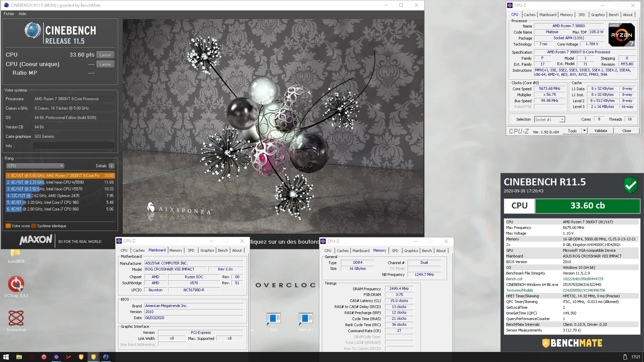Click the Cinebench title bar sphere icon
Image resolution: width=644 pixels, height=362 pixels.
click(6, 5)
